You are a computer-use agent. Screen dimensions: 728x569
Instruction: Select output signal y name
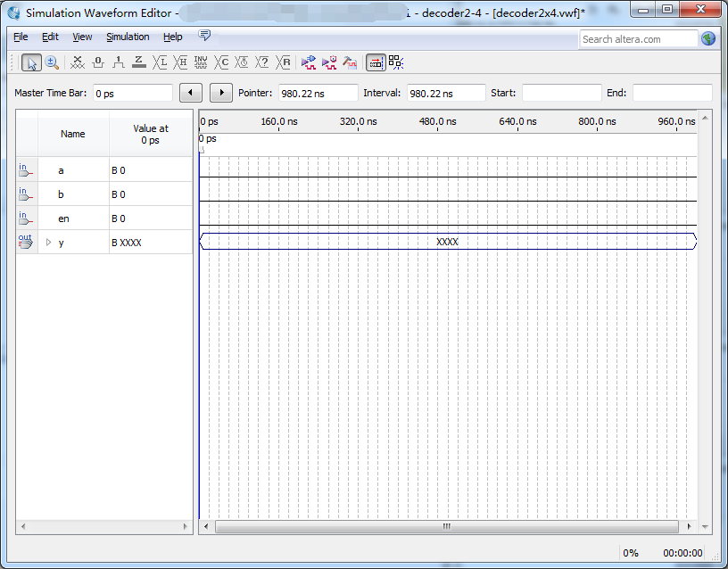click(x=61, y=243)
